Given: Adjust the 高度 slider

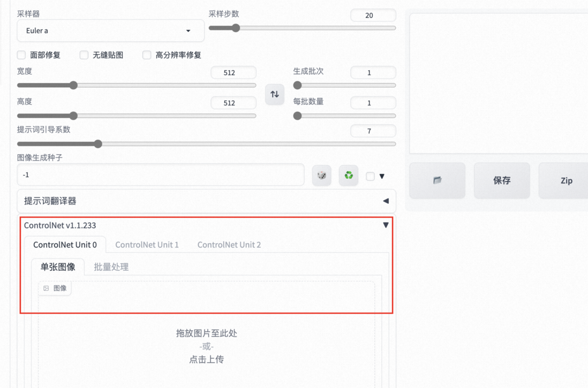Looking at the screenshot, I should pyautogui.click(x=137, y=116).
